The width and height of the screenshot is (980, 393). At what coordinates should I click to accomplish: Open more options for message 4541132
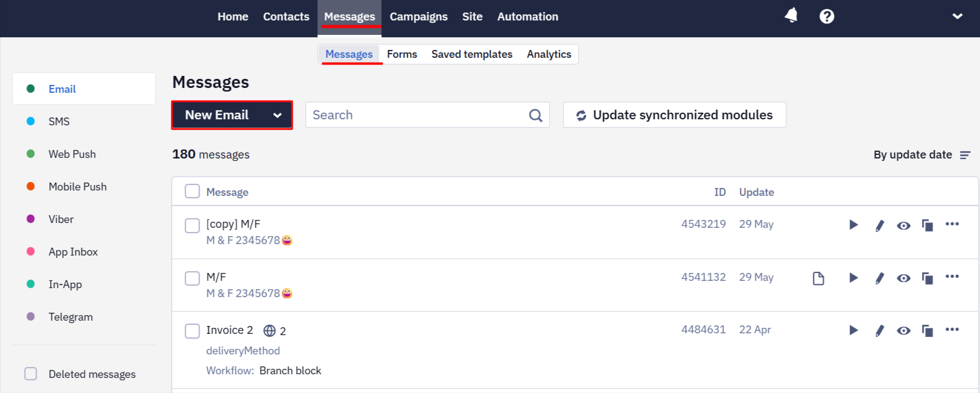(x=952, y=276)
